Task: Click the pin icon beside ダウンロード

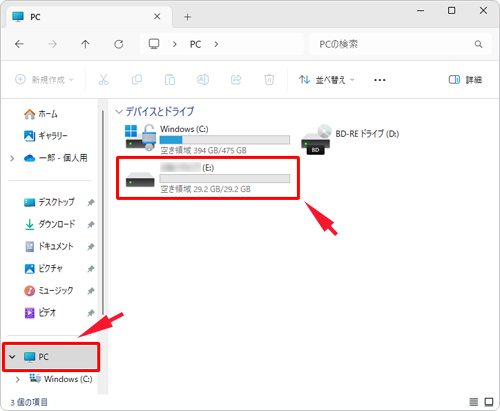Action: (x=91, y=224)
